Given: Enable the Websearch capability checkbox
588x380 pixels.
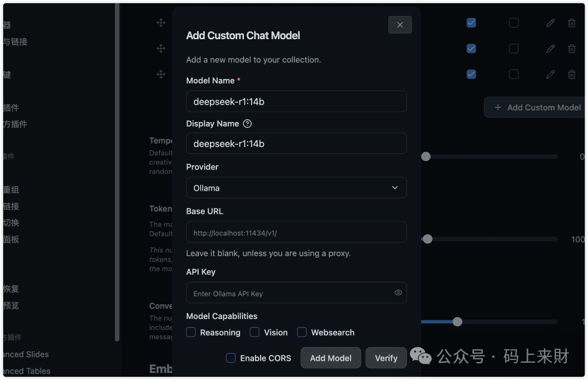Looking at the screenshot, I should click(x=302, y=332).
